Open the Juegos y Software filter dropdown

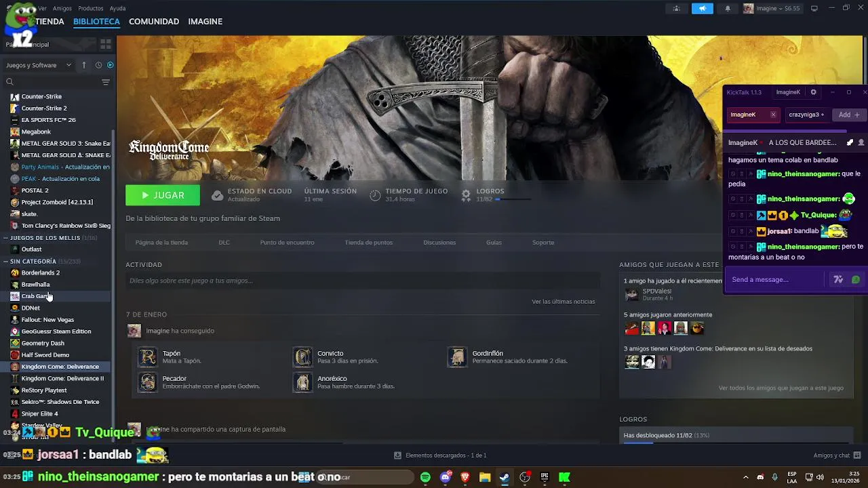point(39,65)
